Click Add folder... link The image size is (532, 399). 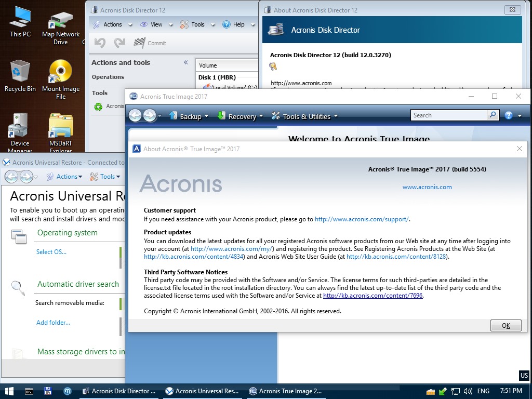tap(54, 322)
